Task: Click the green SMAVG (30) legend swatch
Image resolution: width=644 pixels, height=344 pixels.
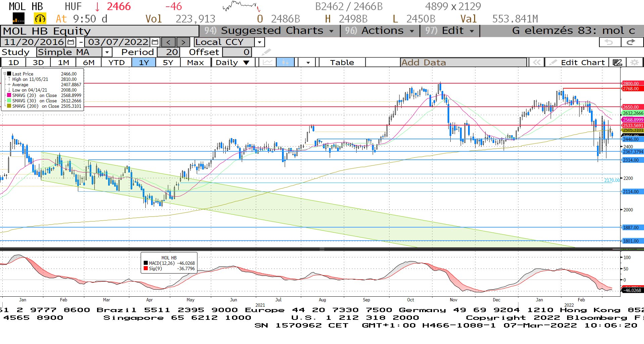Action: click(x=9, y=101)
